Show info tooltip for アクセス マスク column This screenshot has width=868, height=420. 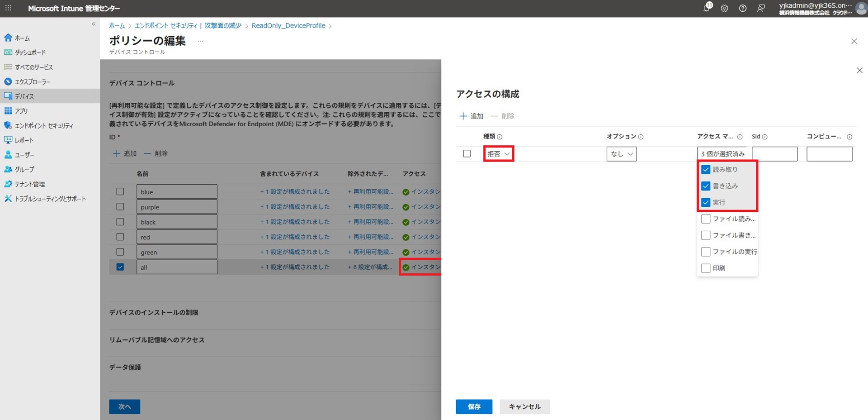[740, 137]
